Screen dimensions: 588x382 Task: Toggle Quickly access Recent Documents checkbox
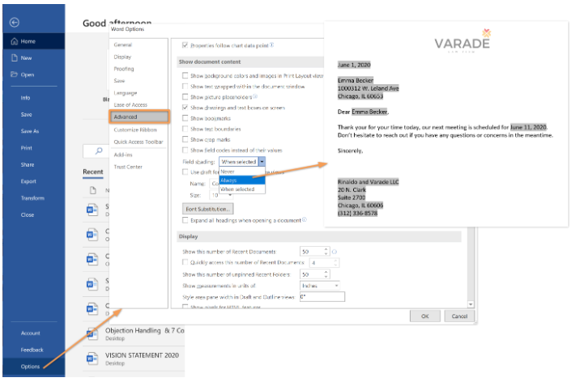[x=185, y=262]
